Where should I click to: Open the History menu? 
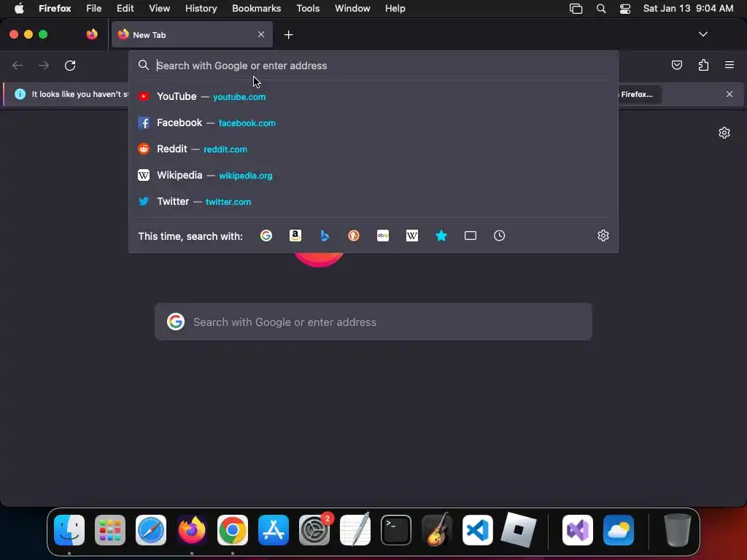[x=201, y=9]
